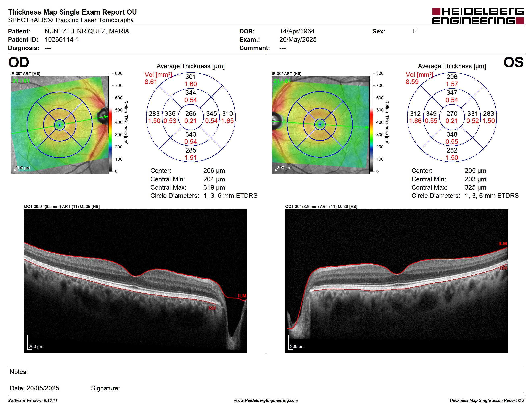Click the fovea crosshair marker on OD map
Viewport: 532px width, 411px height.
pyautogui.click(x=60, y=125)
